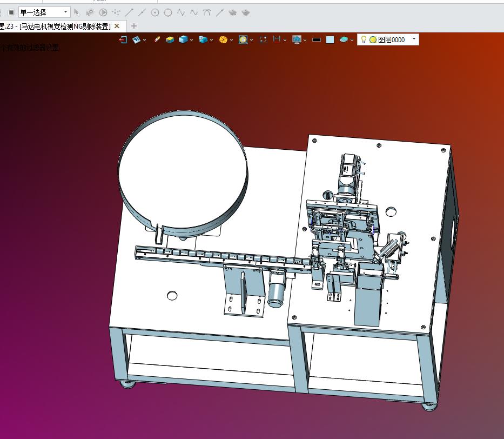
Task: Click the light blue face color swatch
Action: pyautogui.click(x=330, y=40)
